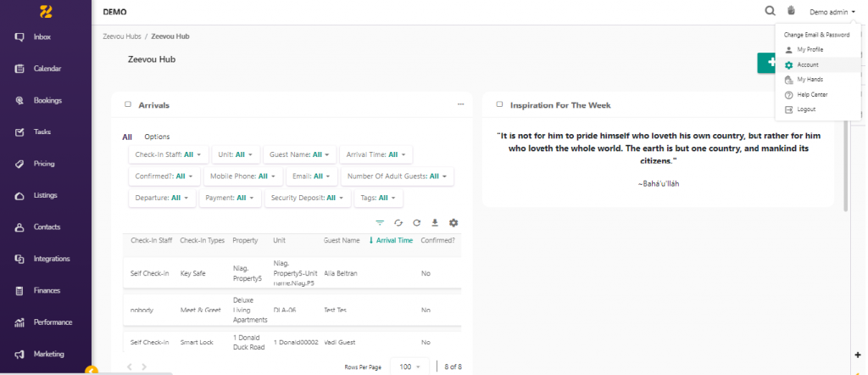Viewport: 868px width, 375px height.
Task: Sort by Property column header
Action: point(245,240)
